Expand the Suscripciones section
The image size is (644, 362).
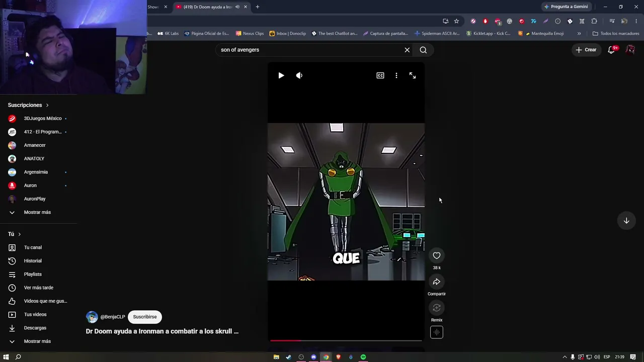pyautogui.click(x=28, y=105)
